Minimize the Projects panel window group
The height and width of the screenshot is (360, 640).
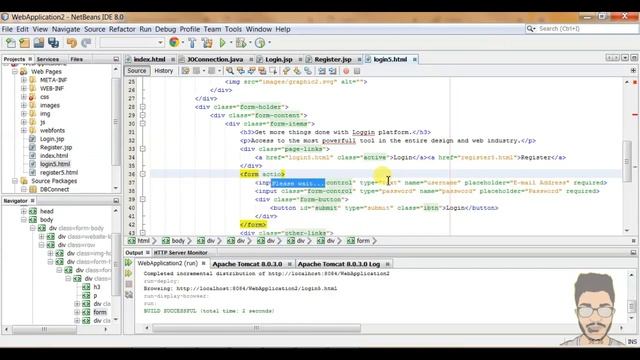[x=116, y=59]
